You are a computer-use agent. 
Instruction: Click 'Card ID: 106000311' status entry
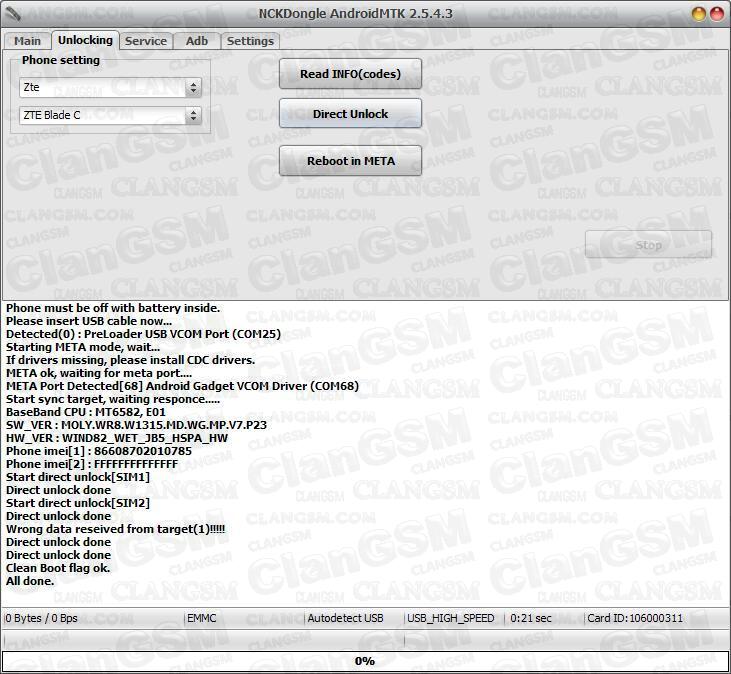635,618
